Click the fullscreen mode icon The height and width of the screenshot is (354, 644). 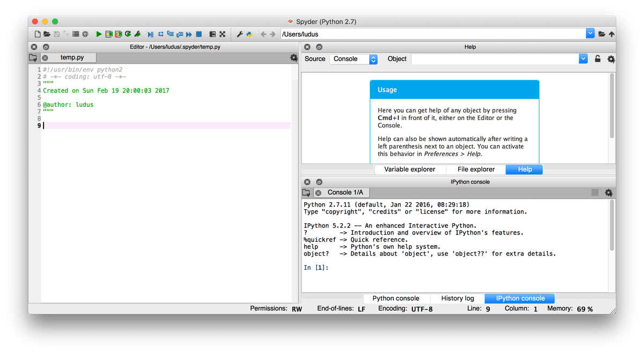(x=222, y=34)
